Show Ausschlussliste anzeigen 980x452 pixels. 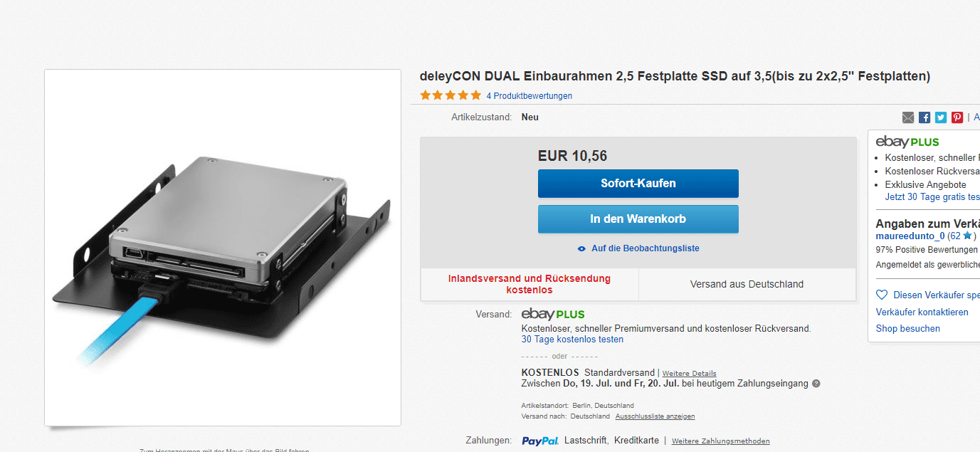pos(655,416)
